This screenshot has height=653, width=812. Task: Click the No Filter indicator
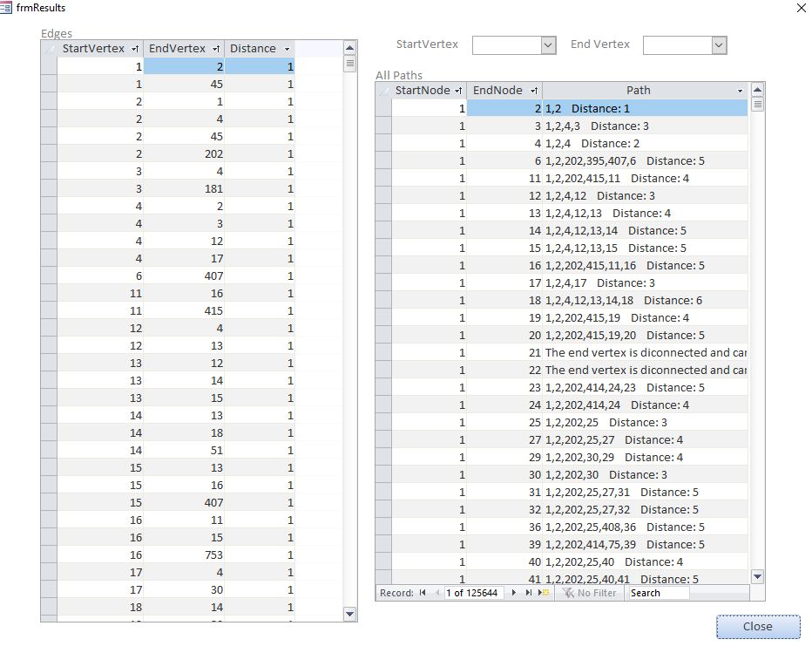pos(589,592)
